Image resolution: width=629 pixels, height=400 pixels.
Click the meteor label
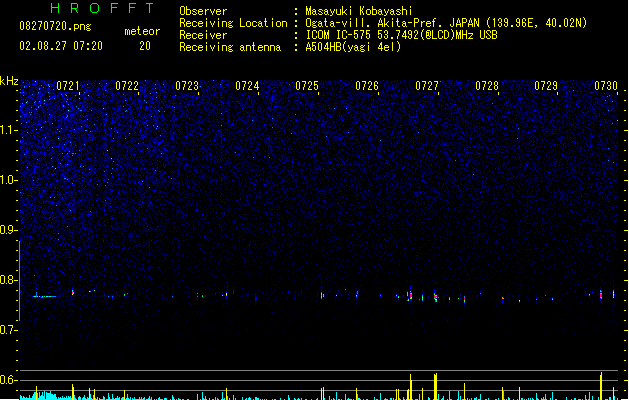click(x=142, y=31)
